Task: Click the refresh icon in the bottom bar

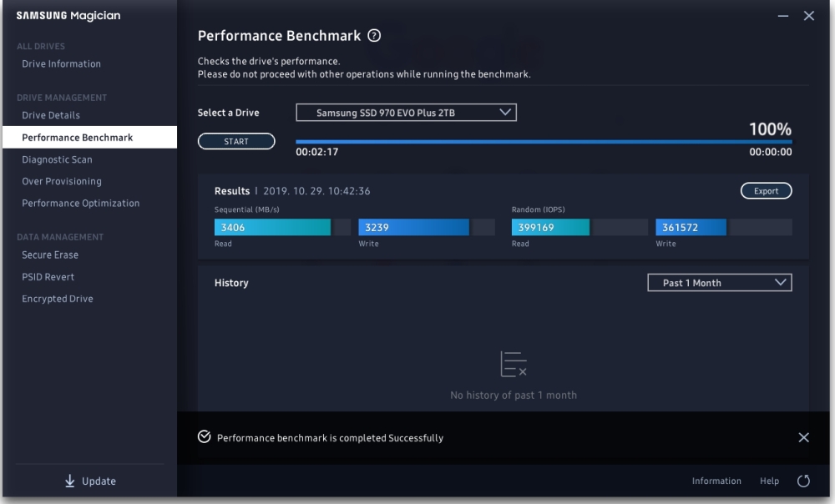Action: click(x=803, y=481)
